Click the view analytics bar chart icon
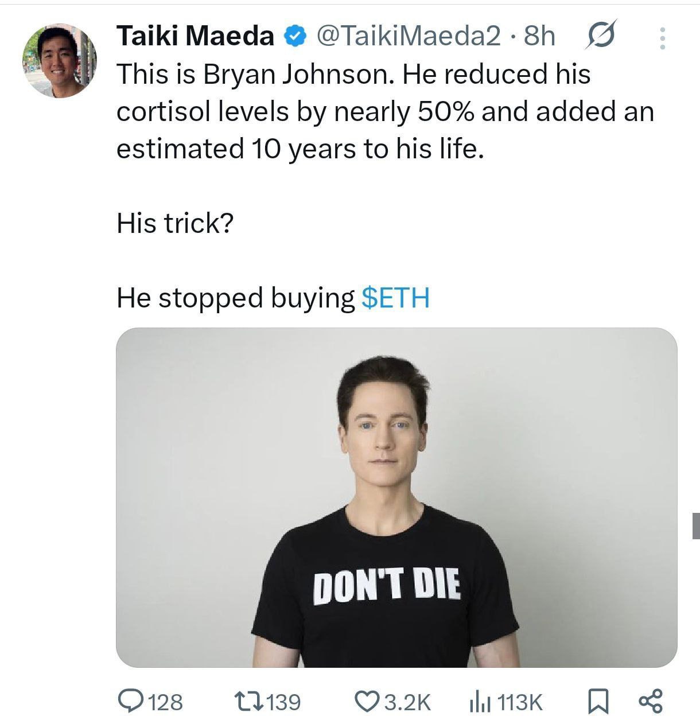This screenshot has height=728, width=700. pos(480,701)
